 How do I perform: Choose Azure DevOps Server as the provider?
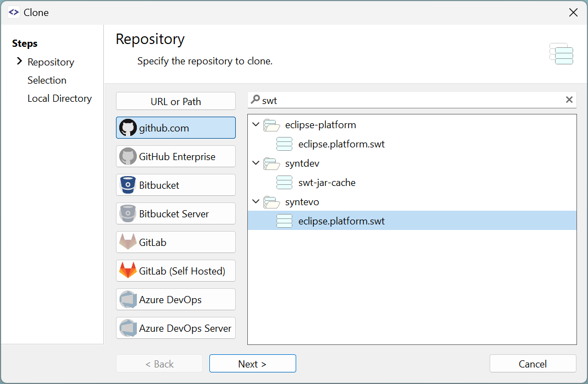[x=175, y=328]
